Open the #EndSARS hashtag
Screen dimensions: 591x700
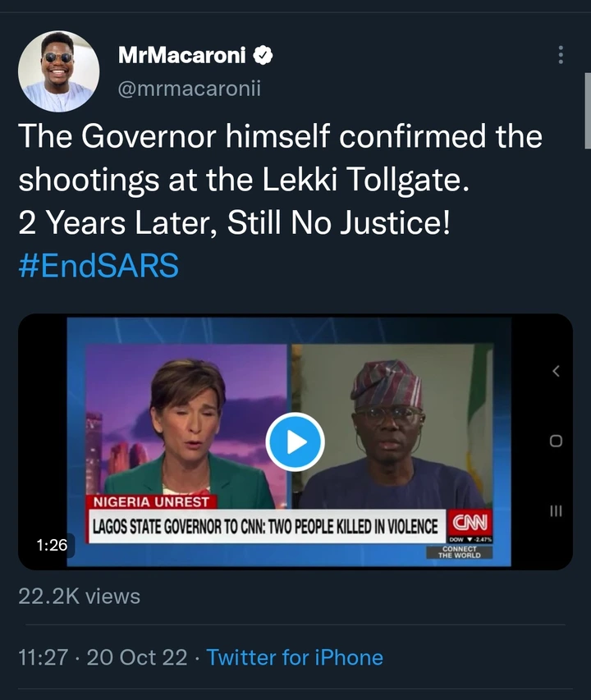[x=98, y=267]
